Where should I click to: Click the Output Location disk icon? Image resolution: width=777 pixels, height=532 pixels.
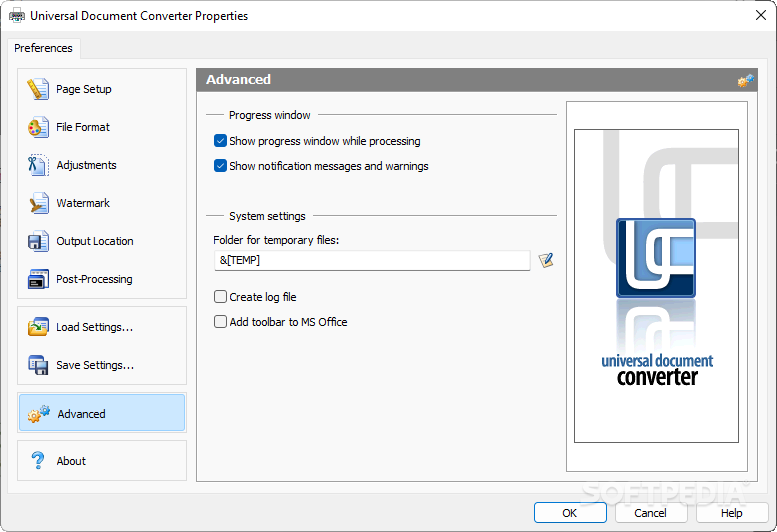tap(38, 241)
